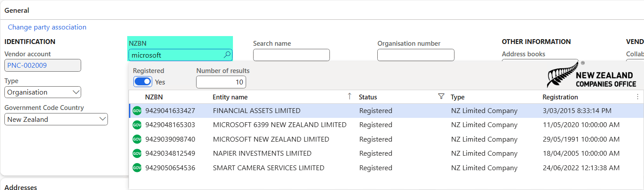Click registration date 11/05/2020 10:00:00 AM
Screen dimensions: 644x190
(581, 125)
